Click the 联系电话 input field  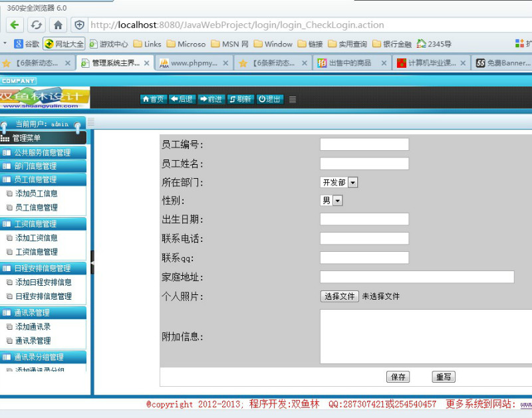point(364,239)
